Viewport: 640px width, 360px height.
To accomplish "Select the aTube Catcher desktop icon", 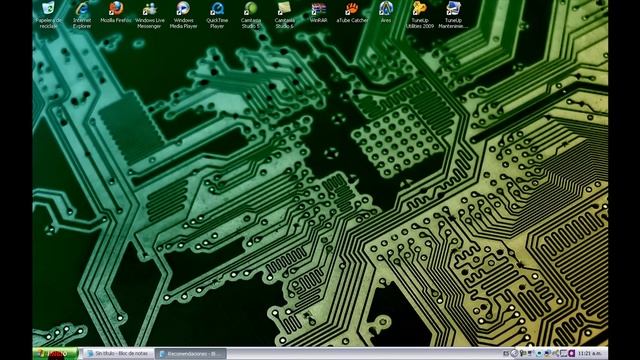I will (352, 12).
